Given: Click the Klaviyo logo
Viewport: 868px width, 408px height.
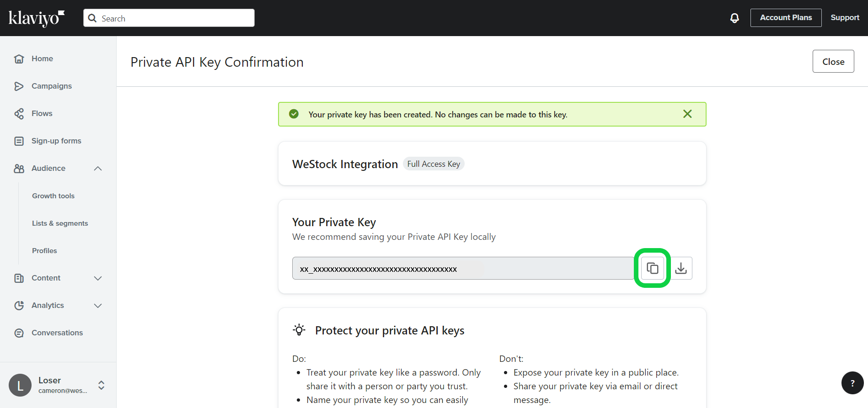Looking at the screenshot, I should click(x=37, y=18).
